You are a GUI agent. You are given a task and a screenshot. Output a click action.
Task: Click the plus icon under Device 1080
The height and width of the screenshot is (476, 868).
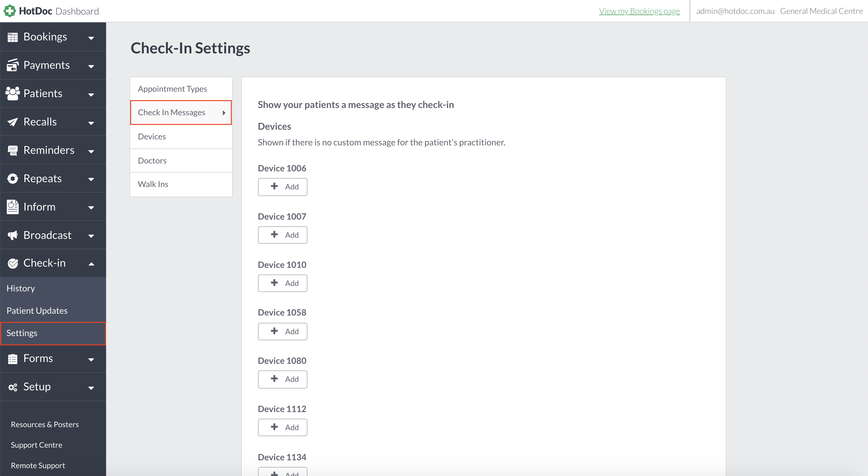[274, 379]
